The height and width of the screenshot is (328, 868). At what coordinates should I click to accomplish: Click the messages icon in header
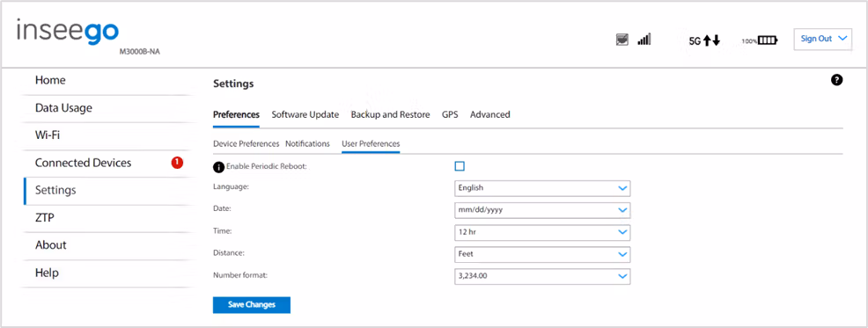point(622,40)
